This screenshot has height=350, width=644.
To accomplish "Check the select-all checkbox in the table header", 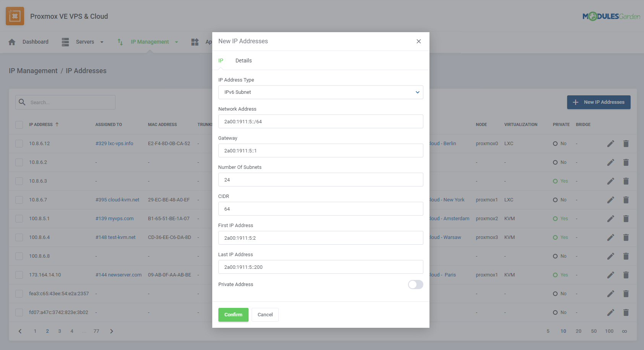I will tap(19, 124).
